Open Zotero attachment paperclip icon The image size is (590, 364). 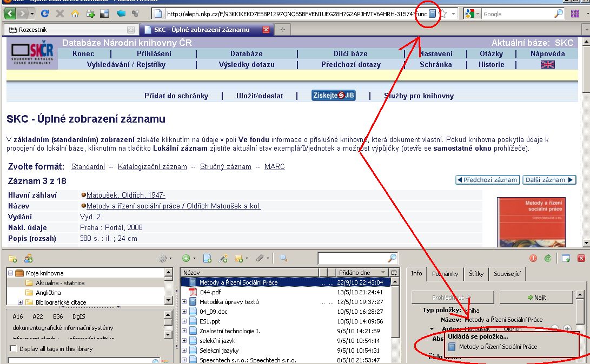(x=260, y=259)
